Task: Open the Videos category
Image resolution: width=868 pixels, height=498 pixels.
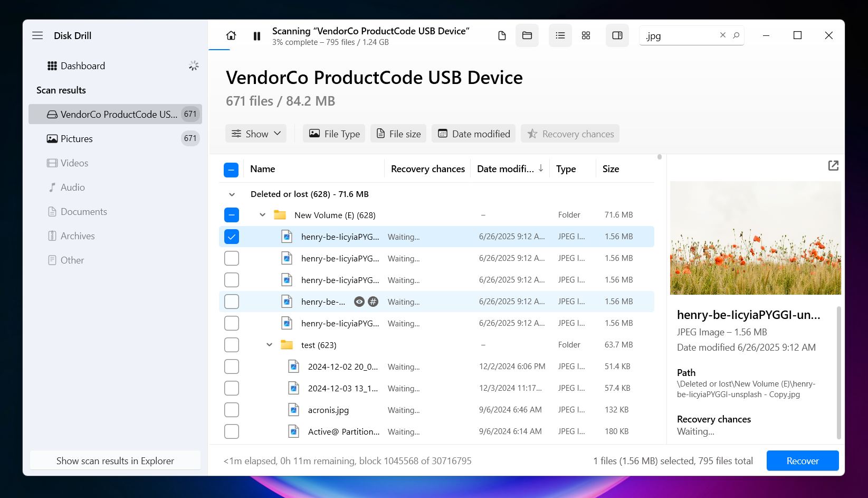Action: click(x=115, y=163)
